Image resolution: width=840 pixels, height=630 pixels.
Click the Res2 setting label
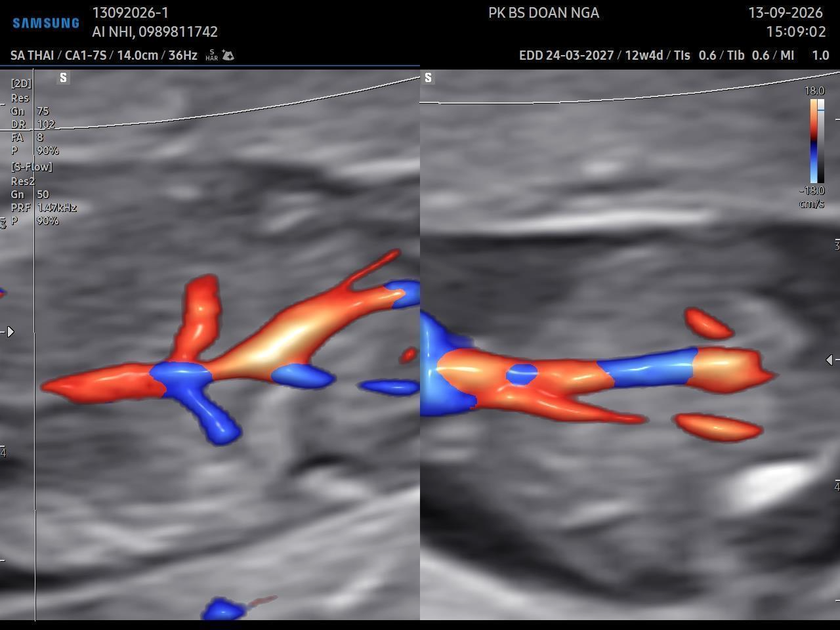point(23,181)
